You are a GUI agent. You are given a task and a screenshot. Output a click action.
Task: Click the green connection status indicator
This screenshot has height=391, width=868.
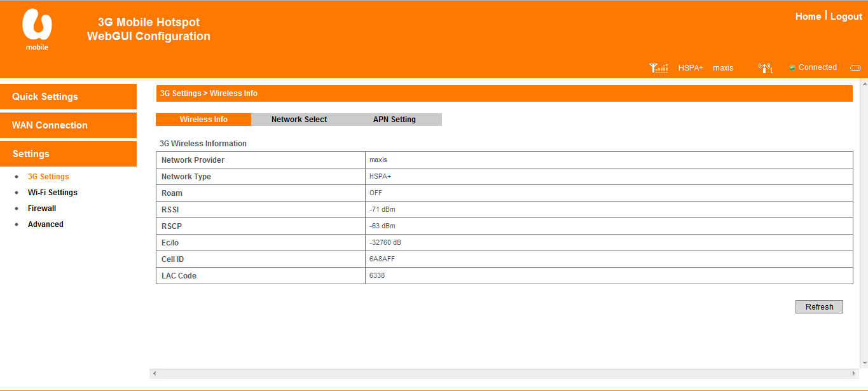[792, 68]
